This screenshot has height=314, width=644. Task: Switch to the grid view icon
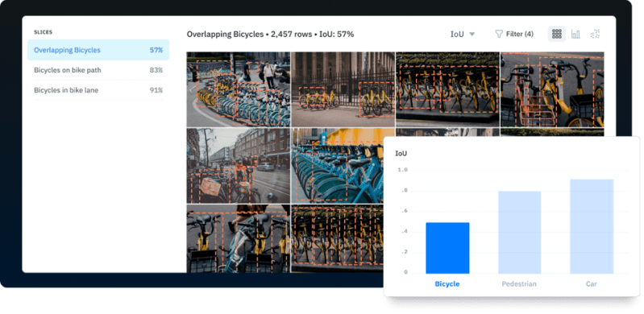tap(556, 34)
